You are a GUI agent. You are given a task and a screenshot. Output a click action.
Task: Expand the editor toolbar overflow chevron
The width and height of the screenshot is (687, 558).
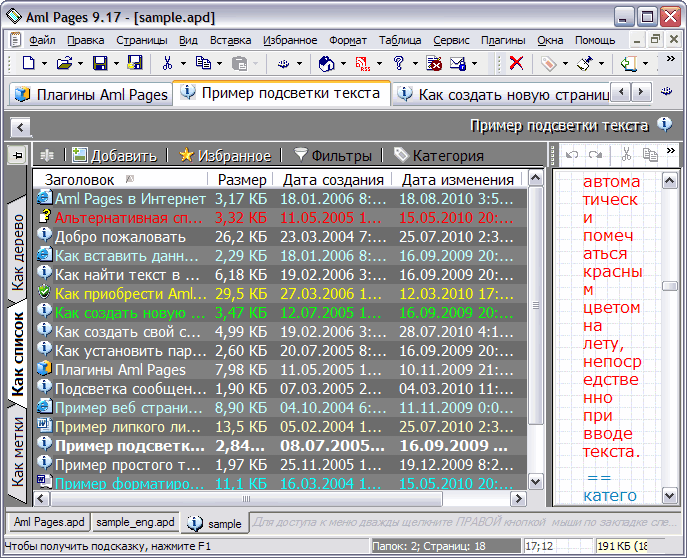pos(670,151)
